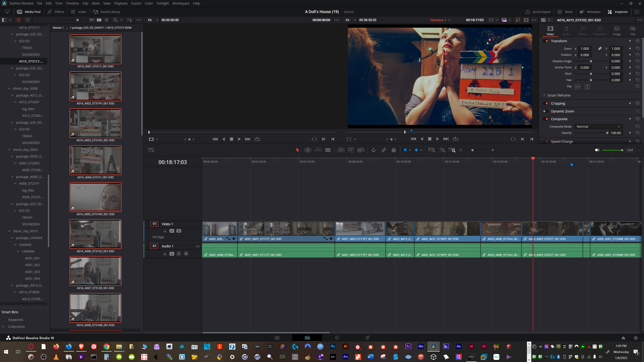Toggle Effects panel button
Viewport: 644px width, 362px height.
(56, 12)
